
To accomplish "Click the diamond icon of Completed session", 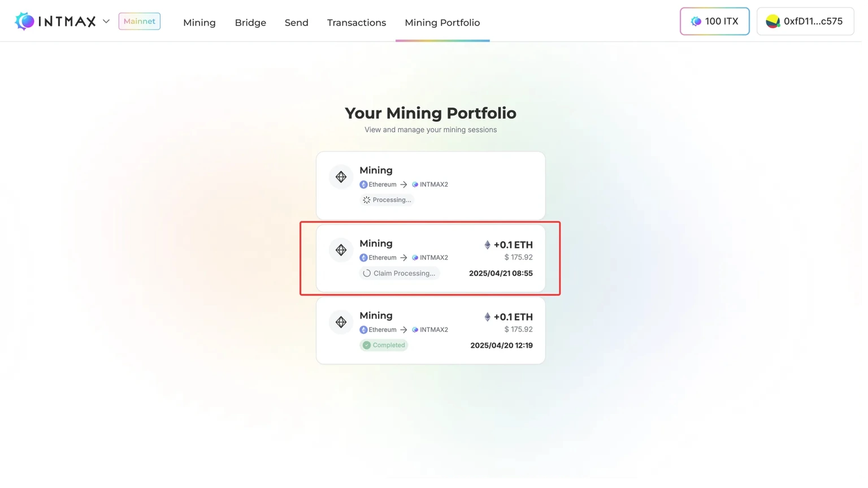I will tap(341, 322).
